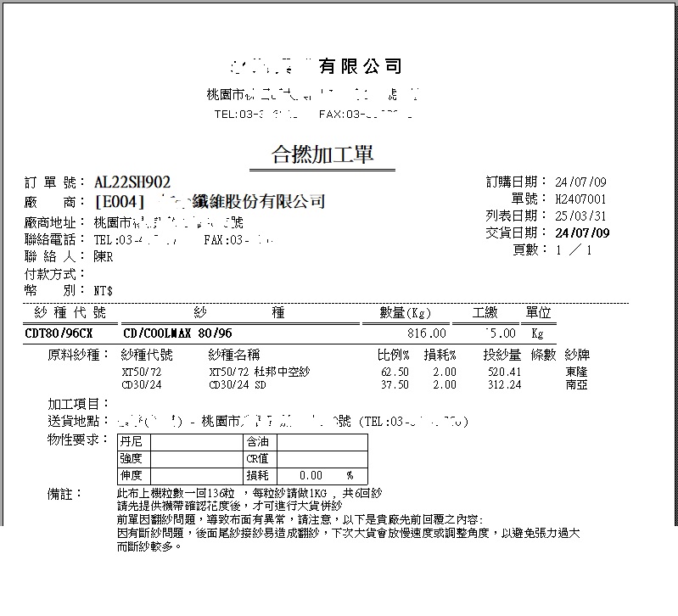Click the list date 25/03/31
Viewport: 678px width, 616px height.
pos(580,216)
